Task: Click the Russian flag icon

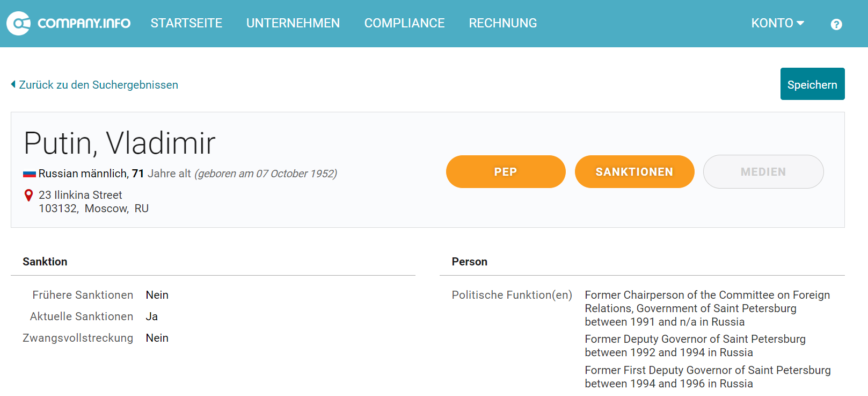Action: point(30,174)
